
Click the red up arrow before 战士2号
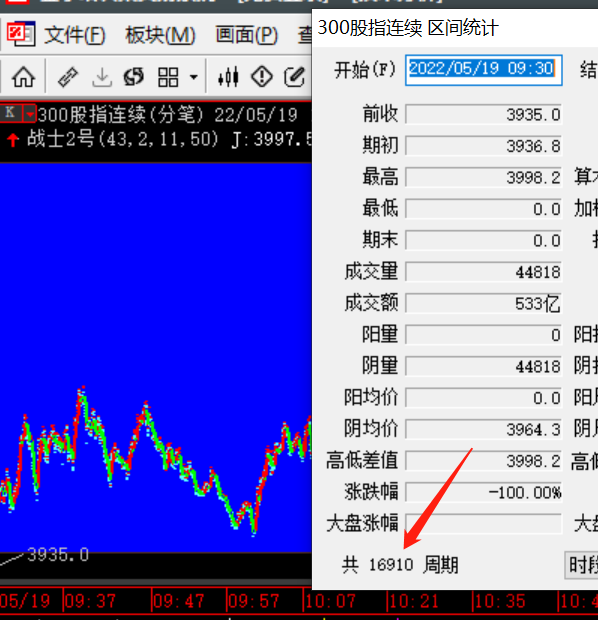[13, 140]
